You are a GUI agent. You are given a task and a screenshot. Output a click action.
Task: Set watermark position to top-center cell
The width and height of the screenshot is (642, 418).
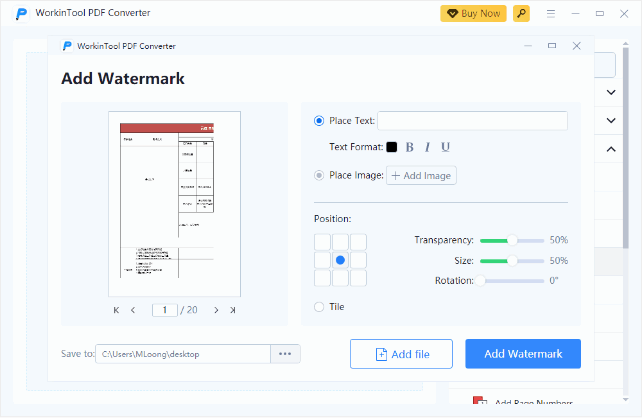point(340,242)
